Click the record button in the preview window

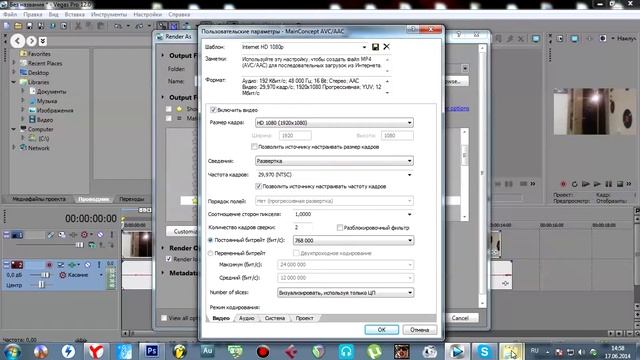click(563, 184)
